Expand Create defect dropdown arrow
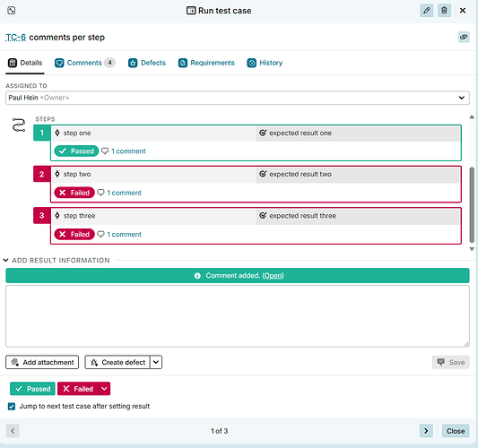 [156, 362]
